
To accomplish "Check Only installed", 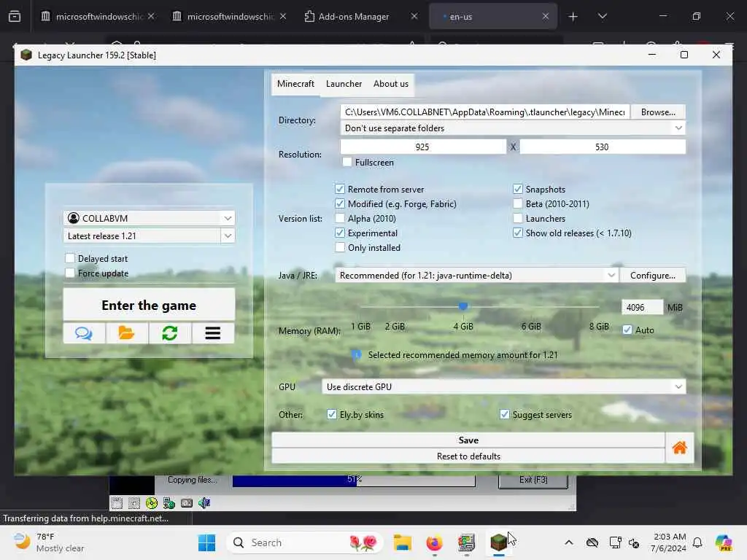I will point(340,248).
